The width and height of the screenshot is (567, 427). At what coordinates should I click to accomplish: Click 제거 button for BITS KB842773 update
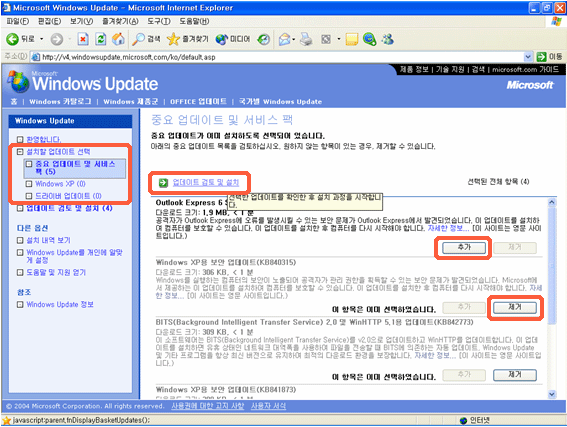(515, 375)
